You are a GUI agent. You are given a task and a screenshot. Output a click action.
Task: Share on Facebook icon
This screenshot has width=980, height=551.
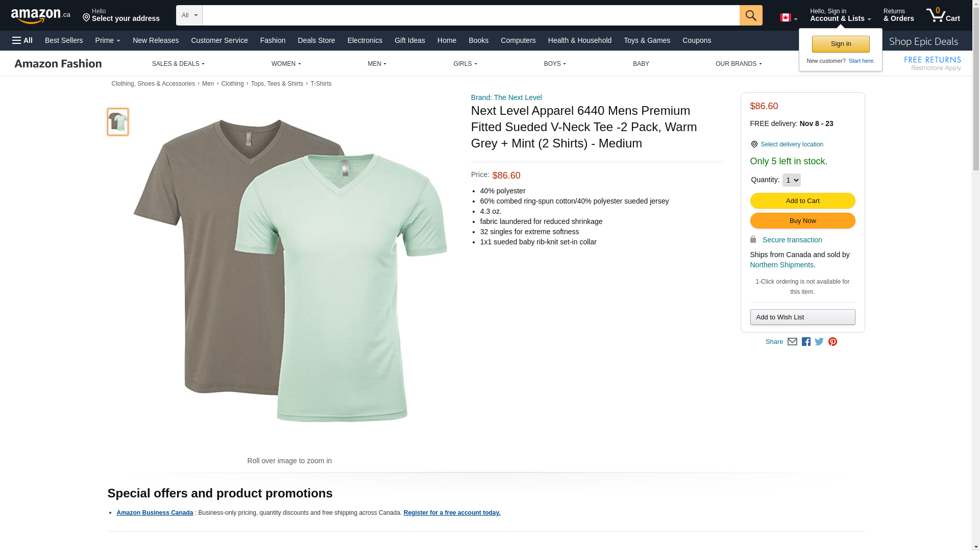806,342
